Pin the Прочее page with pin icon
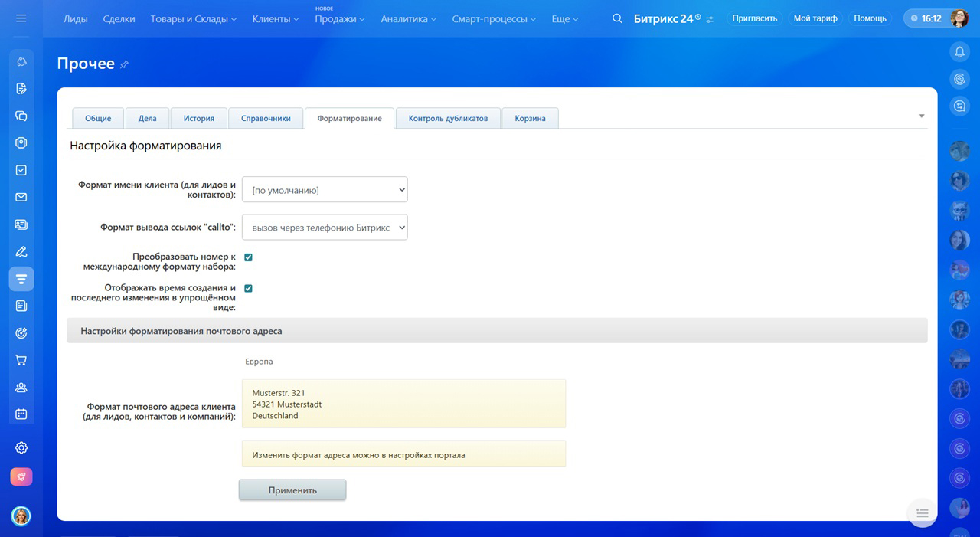This screenshot has width=980, height=537. (x=124, y=64)
